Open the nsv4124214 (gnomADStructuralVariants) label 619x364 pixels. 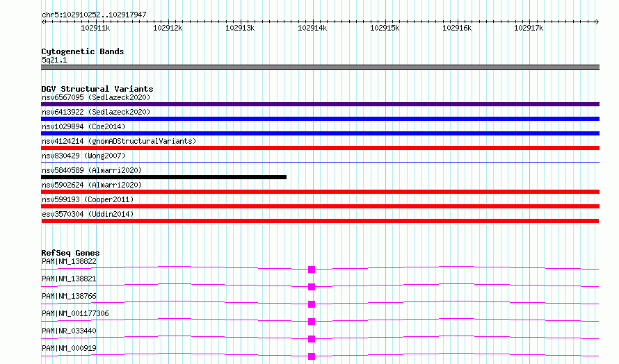pyautogui.click(x=119, y=141)
